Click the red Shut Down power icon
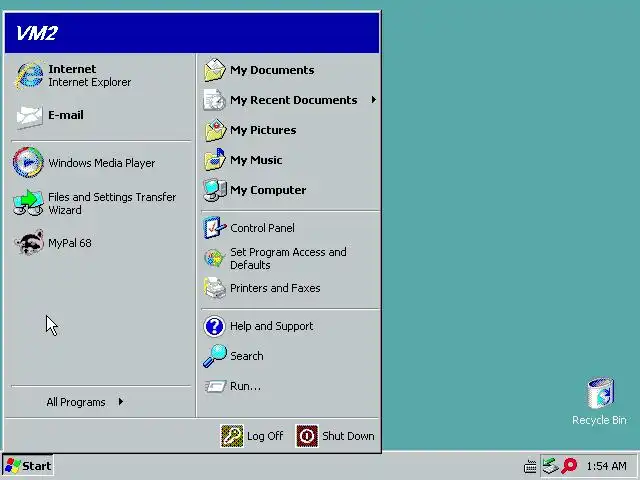This screenshot has width=640, height=480. click(x=307, y=436)
